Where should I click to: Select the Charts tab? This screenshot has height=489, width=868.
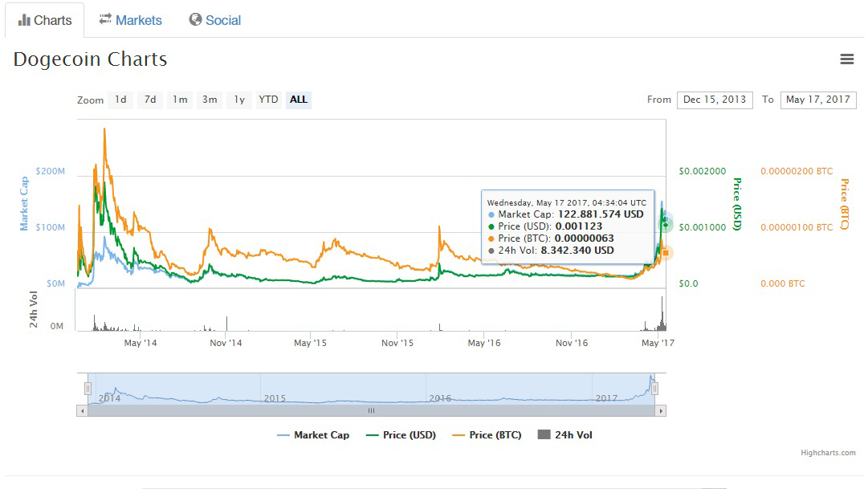point(45,21)
